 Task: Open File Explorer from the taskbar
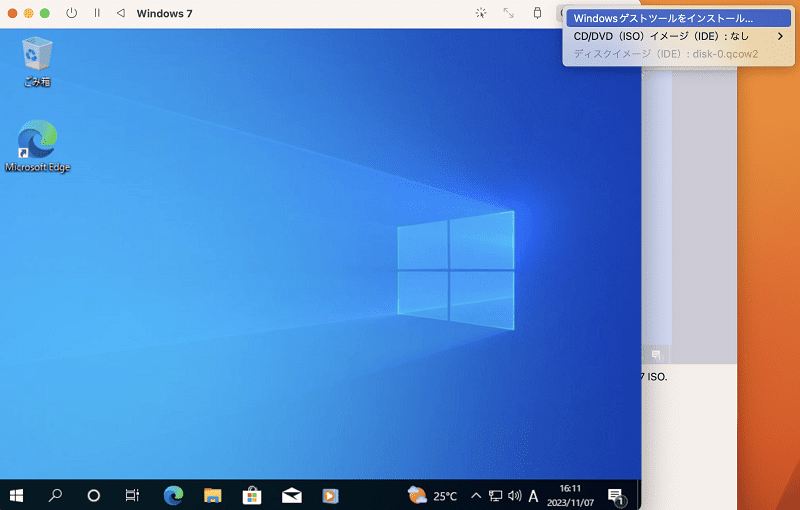point(213,495)
